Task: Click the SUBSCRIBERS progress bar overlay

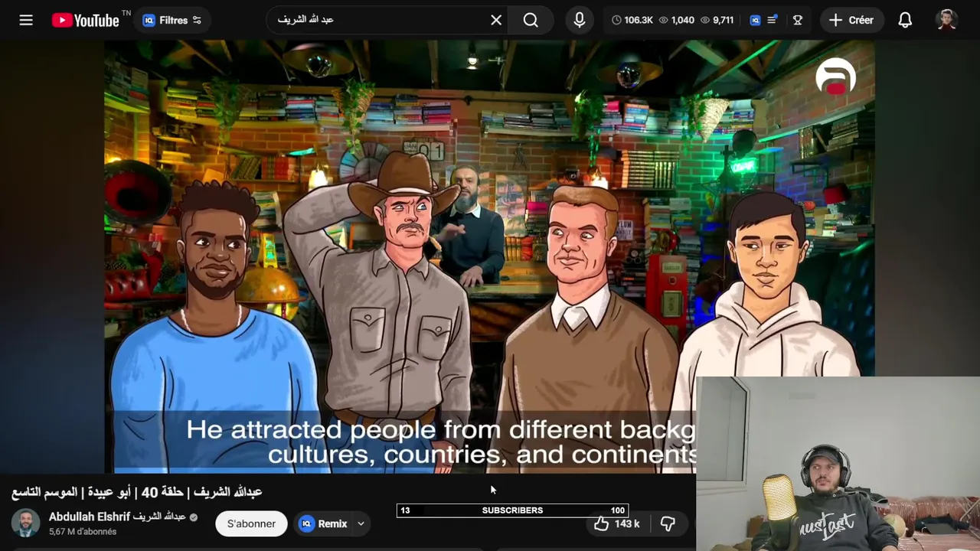Action: tap(512, 510)
